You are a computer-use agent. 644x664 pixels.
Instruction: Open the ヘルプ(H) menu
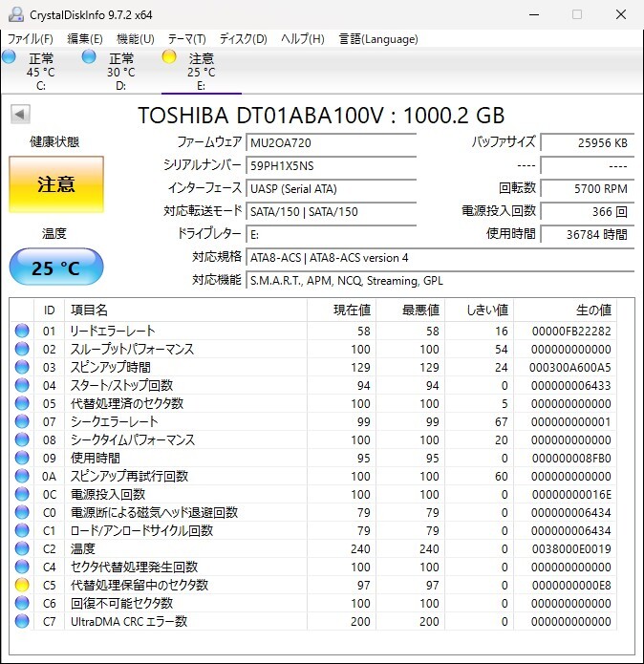pyautogui.click(x=303, y=39)
